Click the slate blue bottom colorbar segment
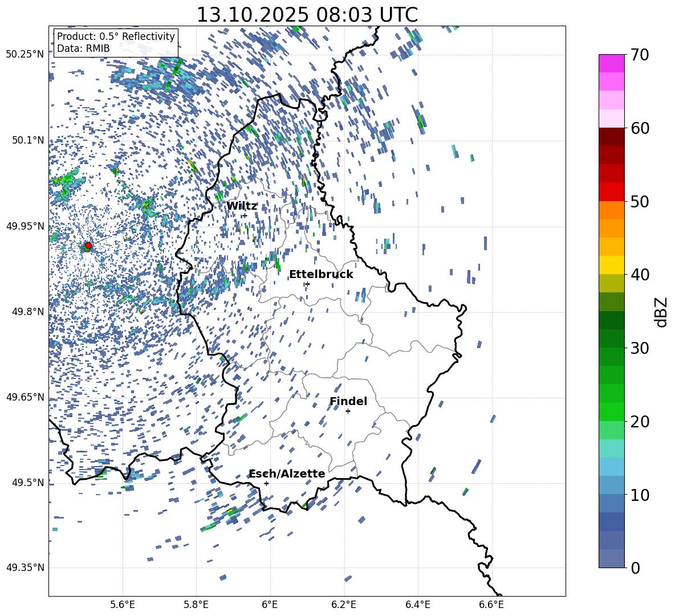 coord(611,558)
